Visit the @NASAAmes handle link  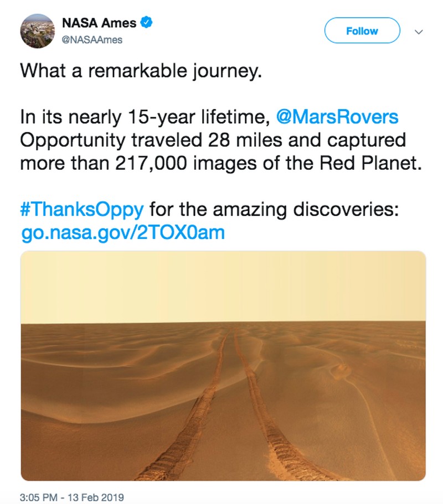92,40
